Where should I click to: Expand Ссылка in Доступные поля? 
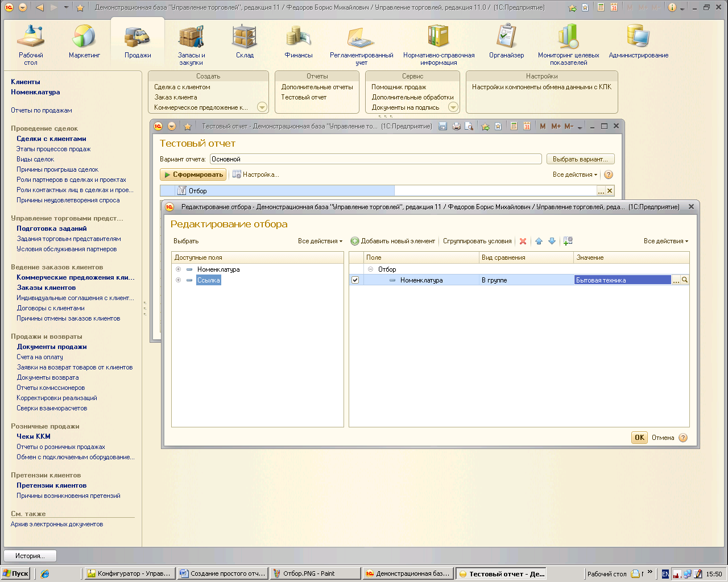point(178,280)
